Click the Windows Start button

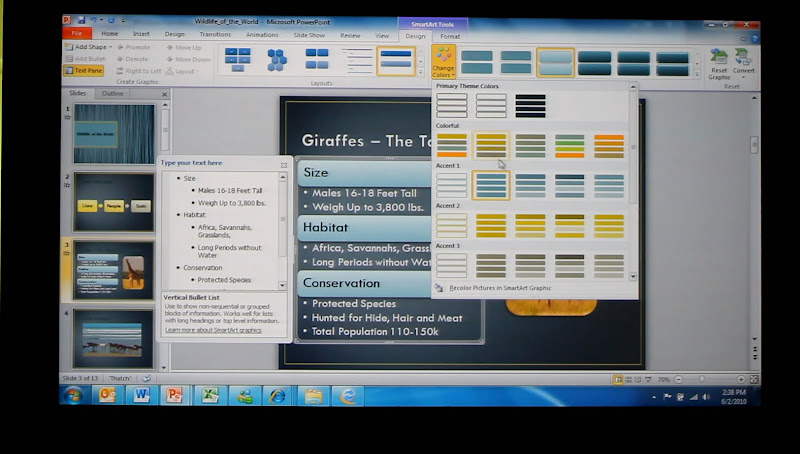(x=73, y=395)
